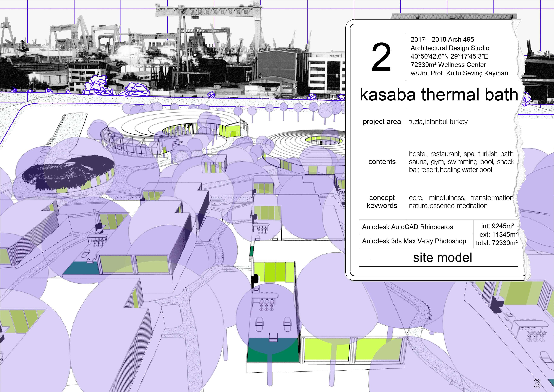Click the 'tuzla, istanbul, turkey' text

438,122
